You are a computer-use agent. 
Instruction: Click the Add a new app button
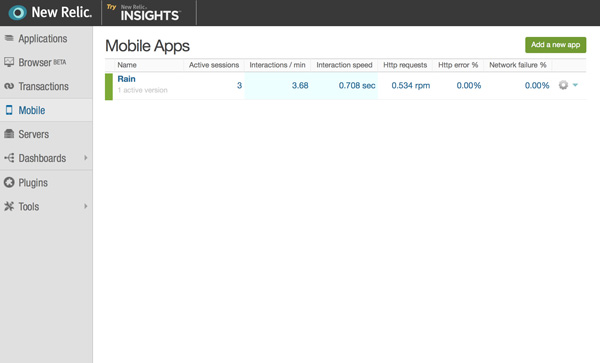555,45
